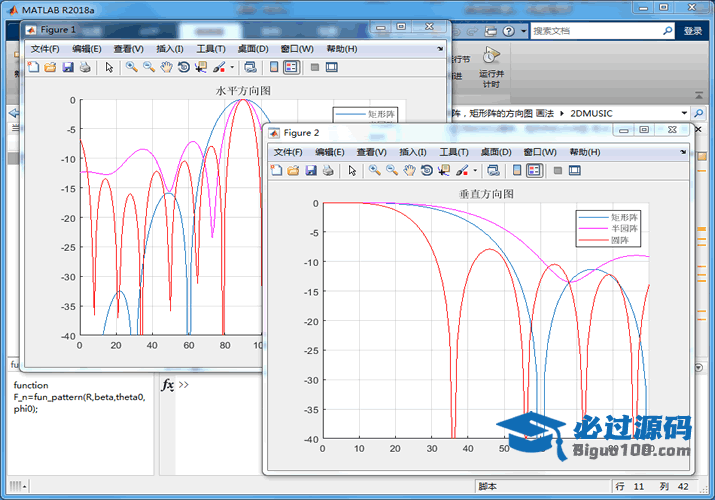Click Rotate 3D tool in Figure 2
The image size is (715, 500).
pyautogui.click(x=426, y=171)
